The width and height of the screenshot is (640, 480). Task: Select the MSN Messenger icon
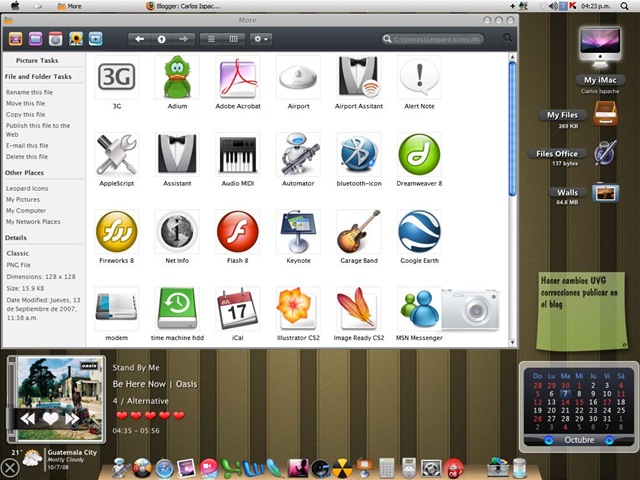tap(419, 309)
